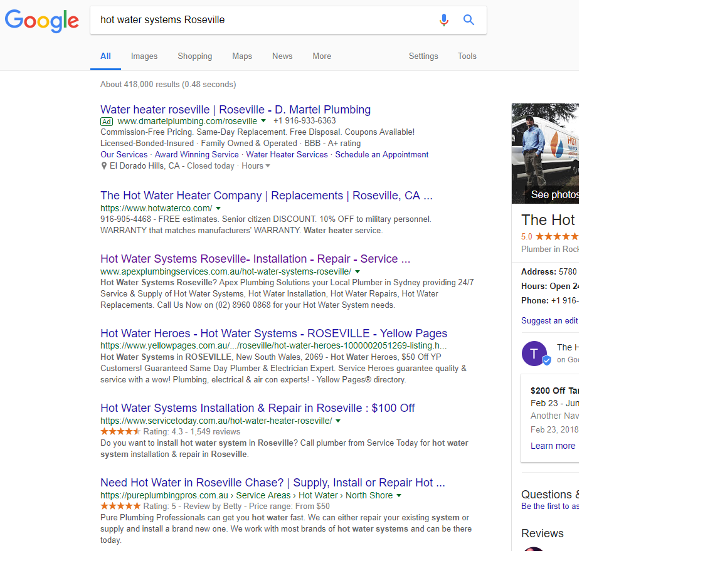Click the five-star rating in knowledge panel
This screenshot has height=588, width=725.
pos(557,237)
